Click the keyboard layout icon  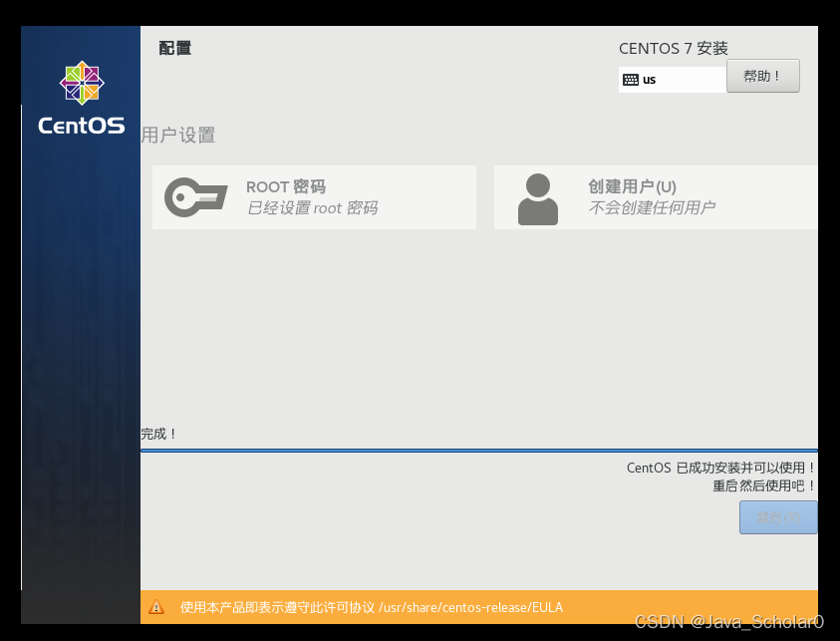[x=631, y=80]
